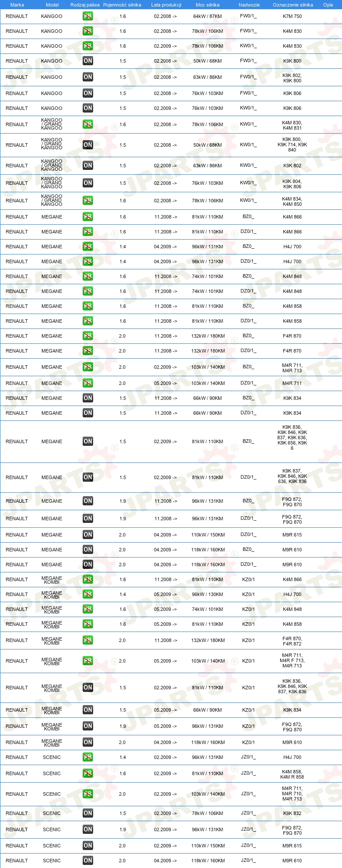Click the power cell 96kW / 130KM
Image resolution: width=342 pixels, height=868 pixels.
click(x=207, y=594)
